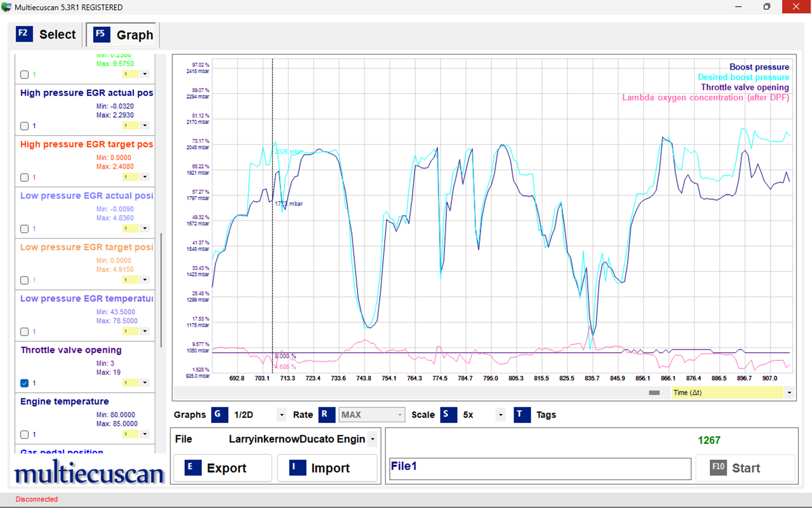Click the I icon on Import button
This screenshot has height=508, width=812.
(297, 467)
